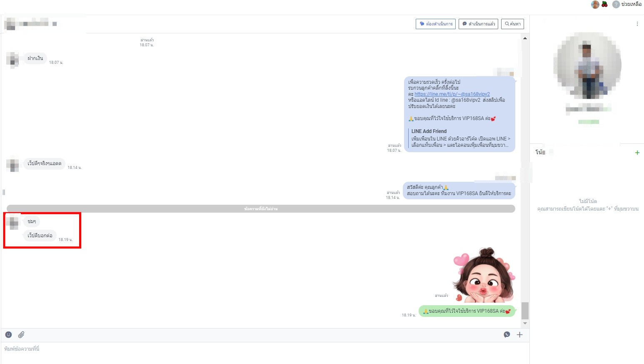
Task: Click the scroll up arrow of chat
Action: [525, 38]
